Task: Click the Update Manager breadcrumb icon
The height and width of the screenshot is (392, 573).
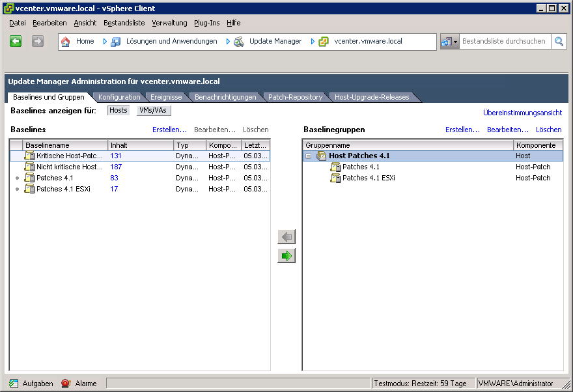Action: tap(239, 42)
